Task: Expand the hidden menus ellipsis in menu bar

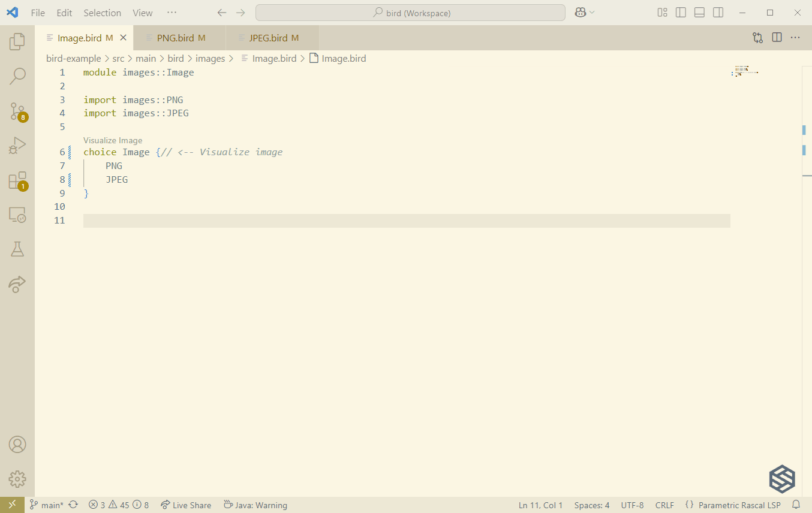Action: pyautogui.click(x=172, y=13)
